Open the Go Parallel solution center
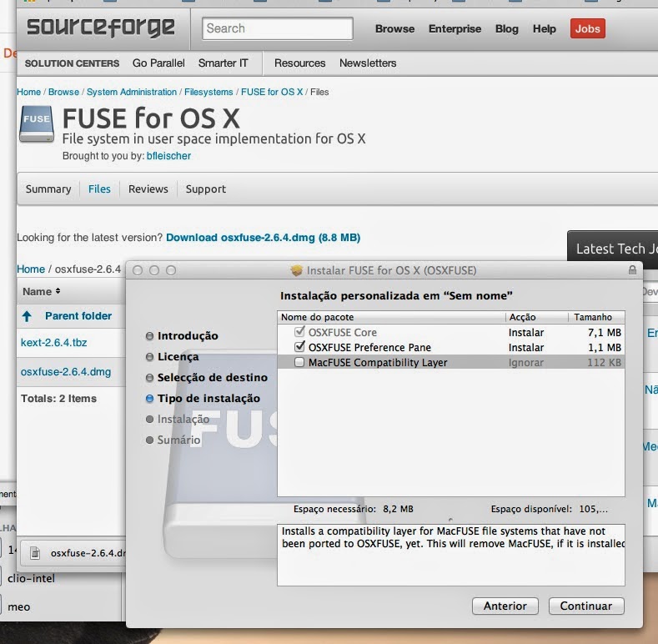This screenshot has height=644, width=658. tap(158, 63)
